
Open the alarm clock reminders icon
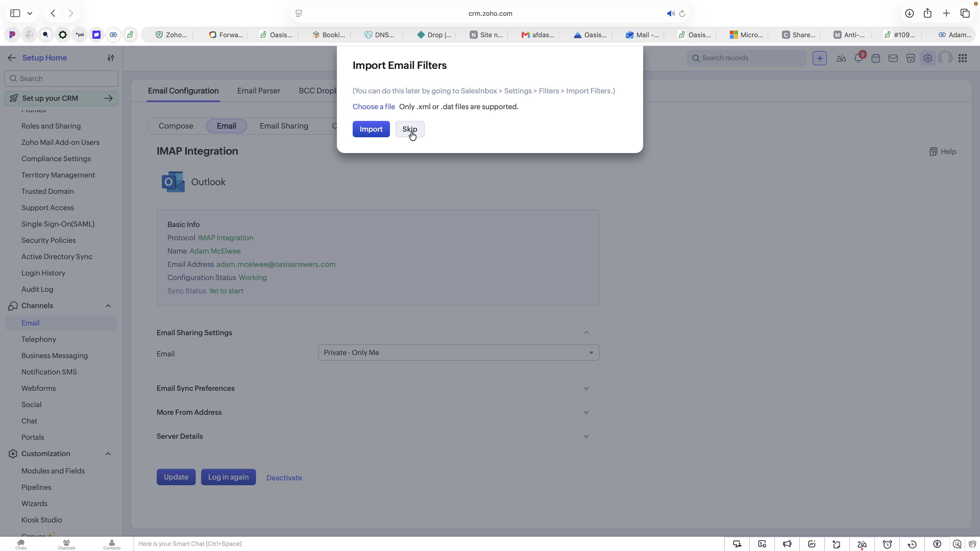[x=887, y=544]
